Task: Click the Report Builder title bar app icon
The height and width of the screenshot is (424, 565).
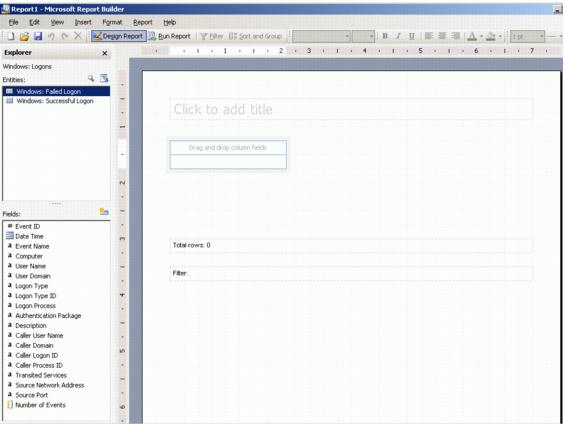Action: pos(5,9)
